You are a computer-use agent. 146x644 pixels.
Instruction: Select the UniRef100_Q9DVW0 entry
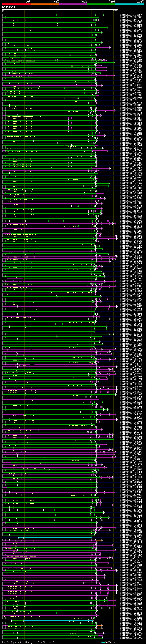pos(131,193)
